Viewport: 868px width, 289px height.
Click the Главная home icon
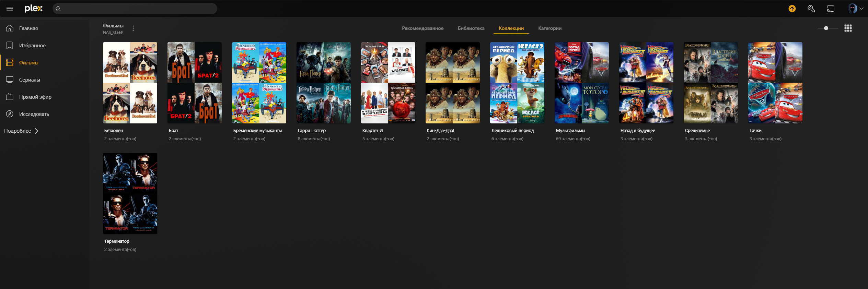tap(10, 28)
